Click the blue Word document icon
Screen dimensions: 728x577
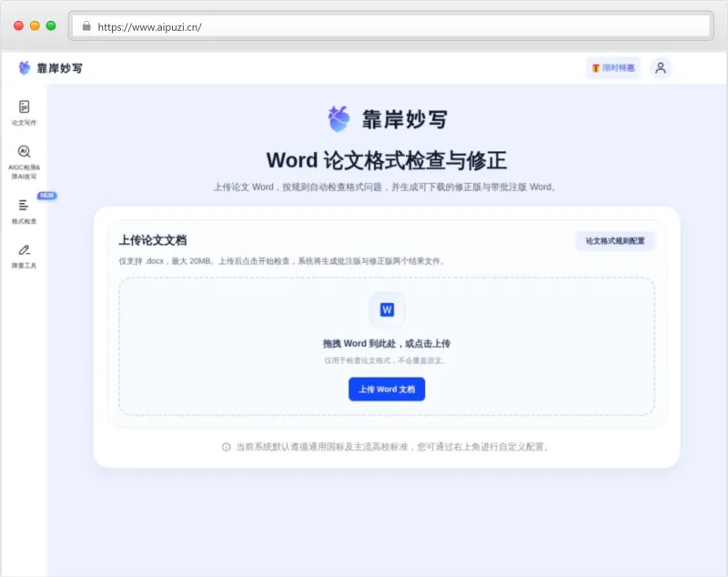pos(387,309)
